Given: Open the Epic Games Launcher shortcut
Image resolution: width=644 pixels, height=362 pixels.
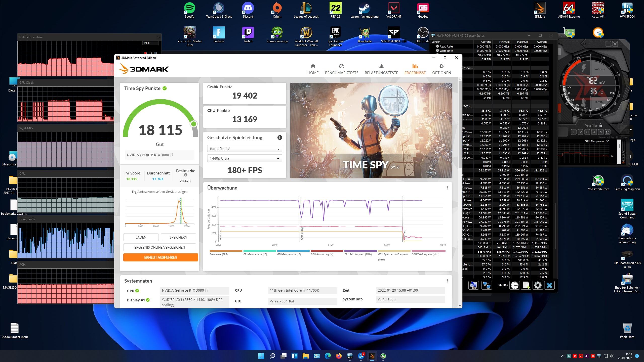Looking at the screenshot, I should (x=335, y=37).
